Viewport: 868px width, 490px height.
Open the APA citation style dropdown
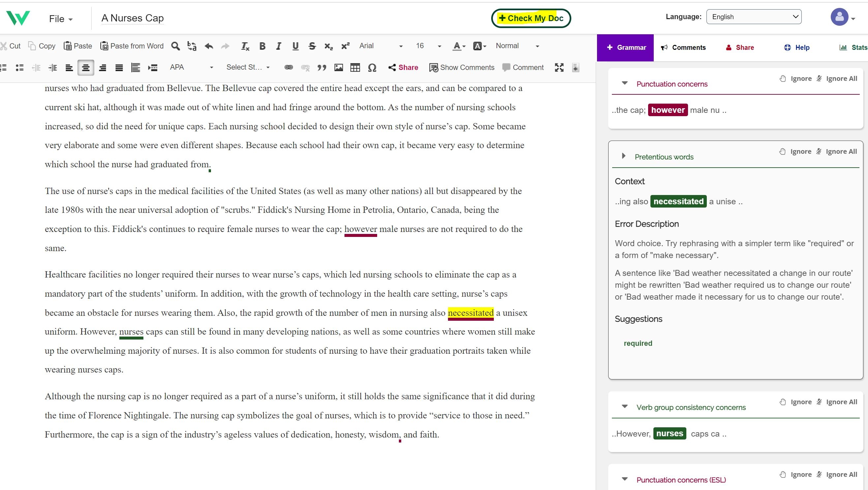[192, 67]
